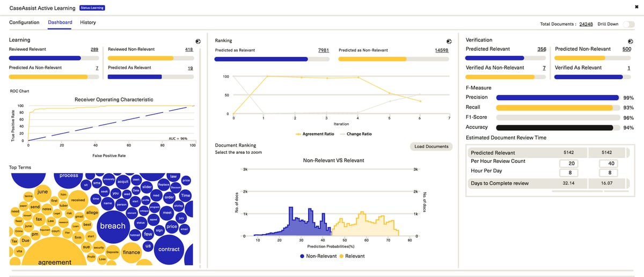The image size is (644, 277).
Task: Close the CaseAssist Active Learning window
Action: tap(636, 7)
